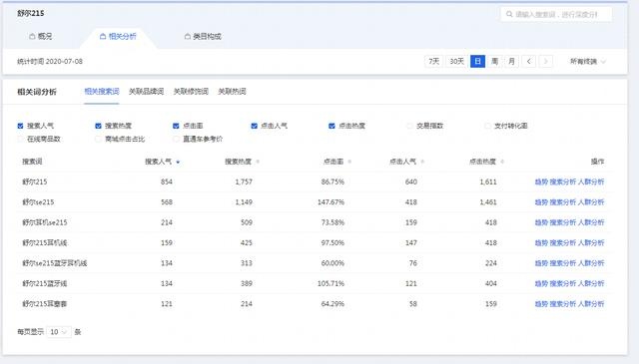This screenshot has width=639, height=364.
Task: Open 人群分析 for the 舒尔耳机se215 row
Action: 591,222
